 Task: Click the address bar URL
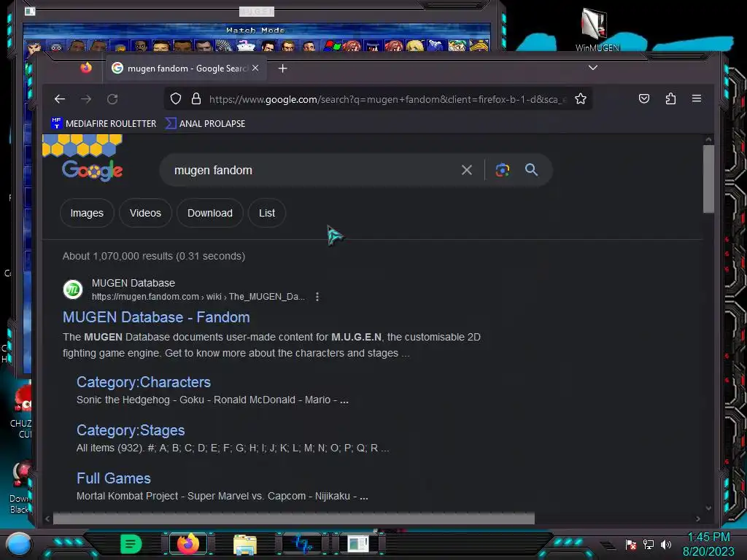(388, 99)
